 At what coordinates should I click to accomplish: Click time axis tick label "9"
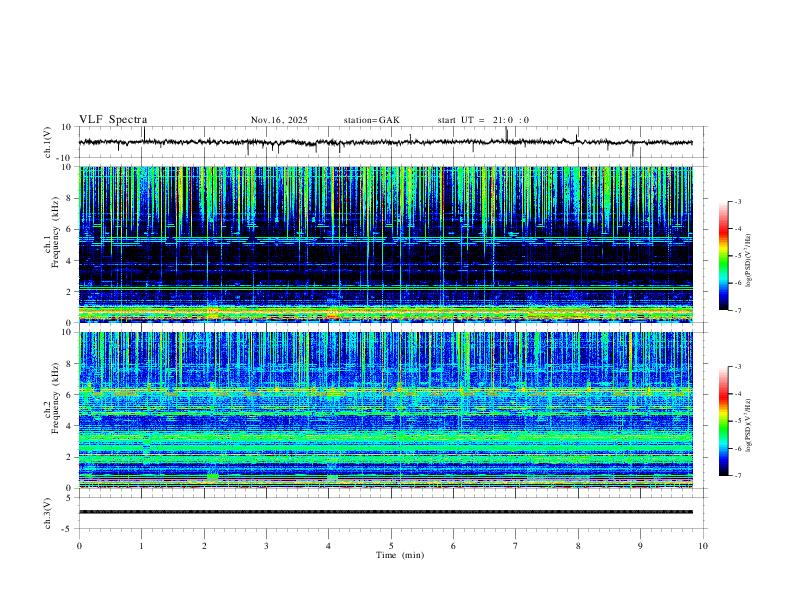click(640, 546)
